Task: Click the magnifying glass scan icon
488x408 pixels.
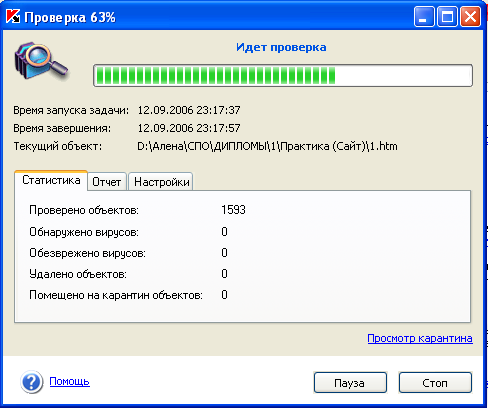Action: pyautogui.click(x=41, y=61)
